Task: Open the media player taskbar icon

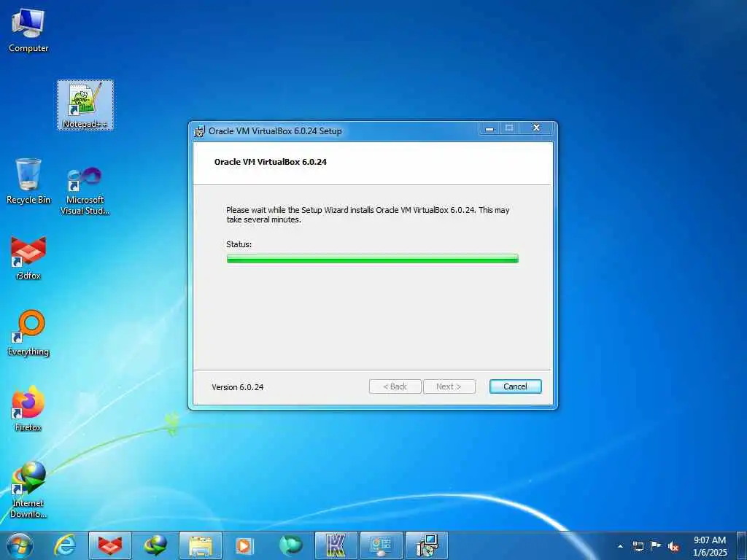Action: 245,545
